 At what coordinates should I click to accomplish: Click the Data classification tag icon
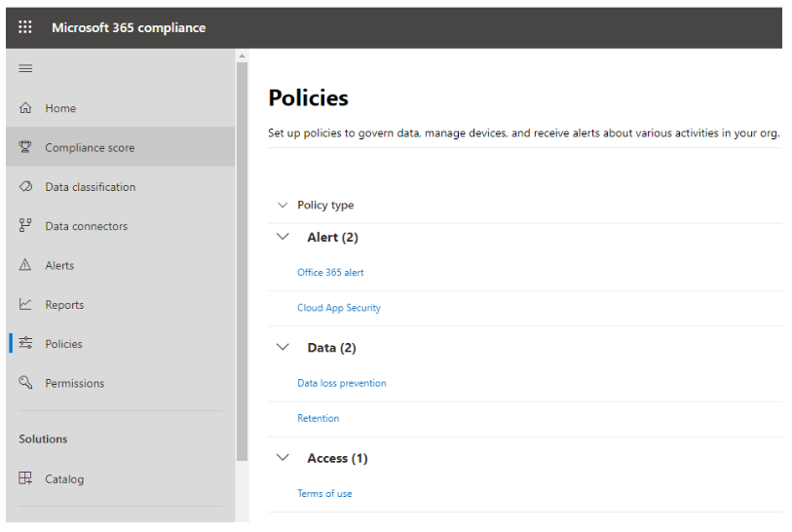(25, 186)
